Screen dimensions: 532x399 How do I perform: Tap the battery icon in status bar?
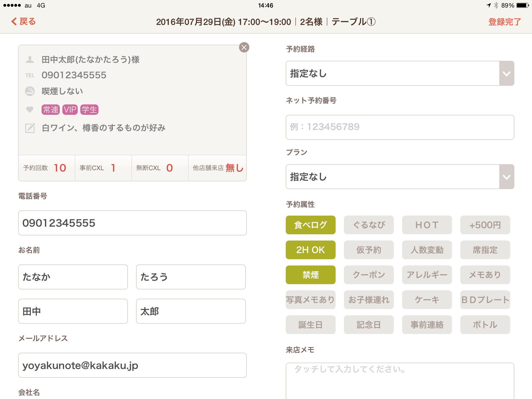pos(523,5)
